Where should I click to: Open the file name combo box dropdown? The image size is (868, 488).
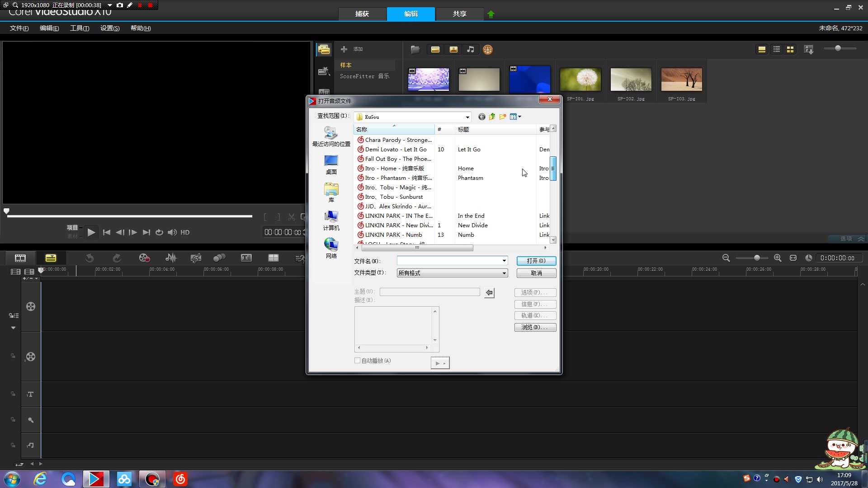(x=504, y=261)
